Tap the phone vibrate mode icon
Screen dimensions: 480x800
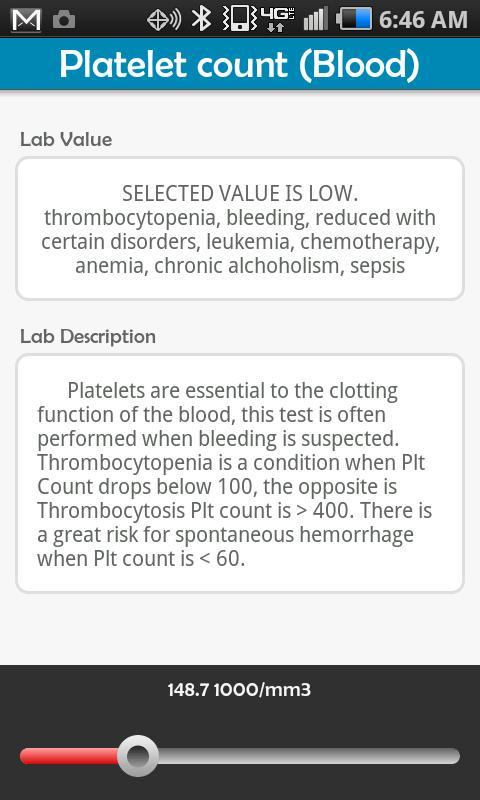(240, 19)
